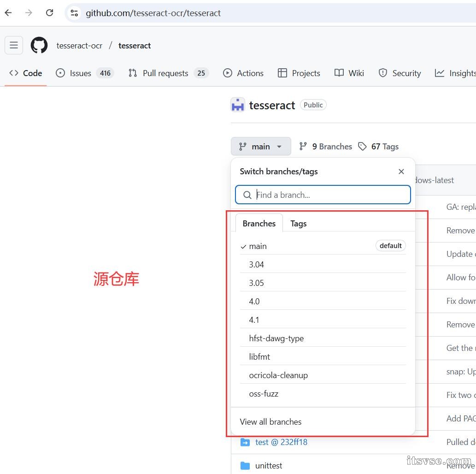
Task: Open the 'Allow fo' commit message
Action: pyautogui.click(x=461, y=278)
